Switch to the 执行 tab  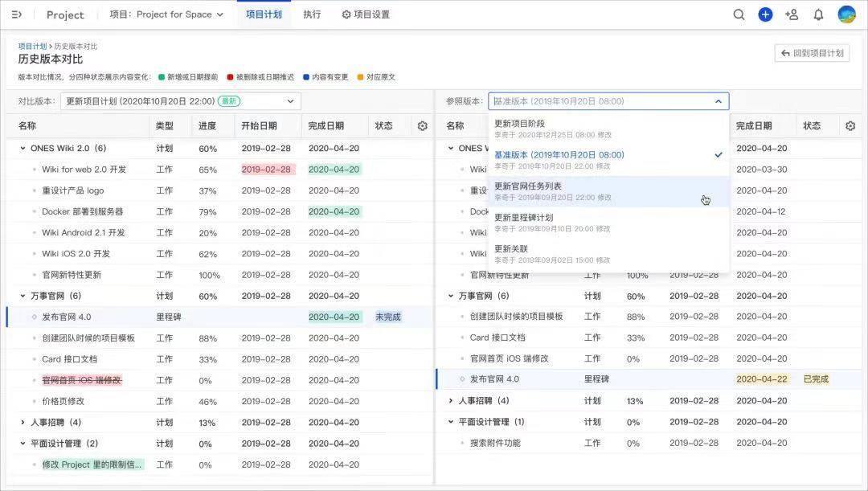pyautogui.click(x=312, y=14)
